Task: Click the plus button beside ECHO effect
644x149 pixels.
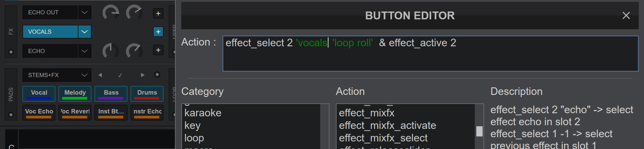Action: click(158, 50)
